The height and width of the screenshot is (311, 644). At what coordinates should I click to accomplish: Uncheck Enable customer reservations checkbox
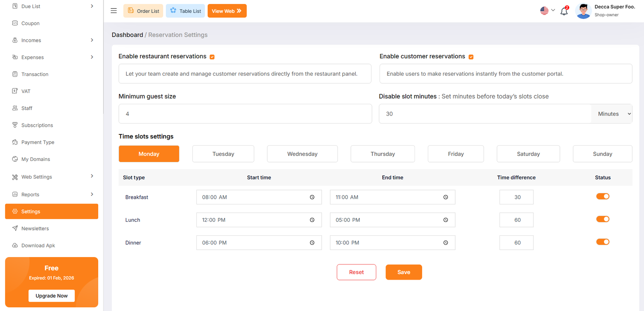point(471,57)
